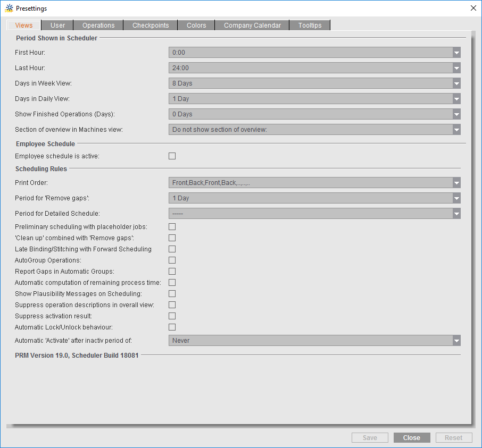Expand Show Finished Operations (Days) dropdown
Image resolution: width=482 pixels, height=448 pixels.
314,114
